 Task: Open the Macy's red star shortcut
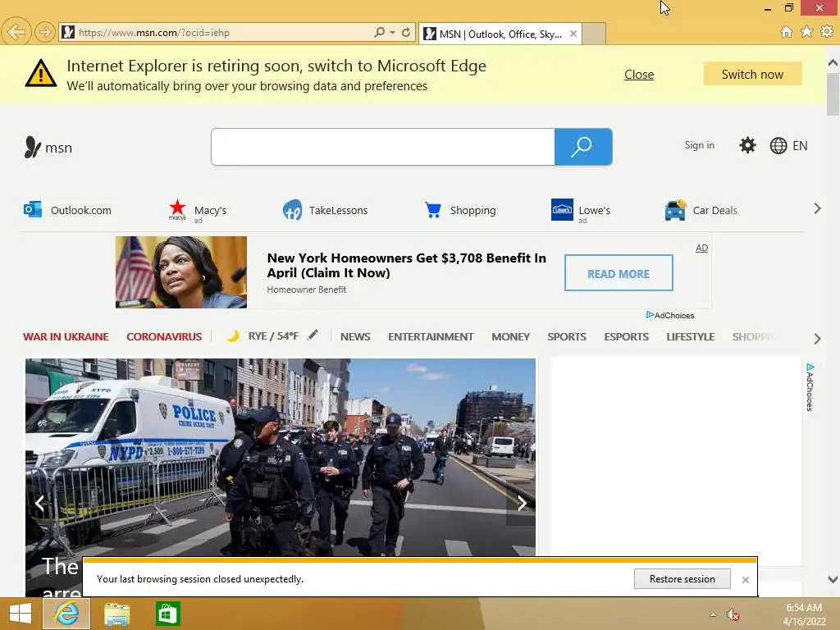[177, 209]
